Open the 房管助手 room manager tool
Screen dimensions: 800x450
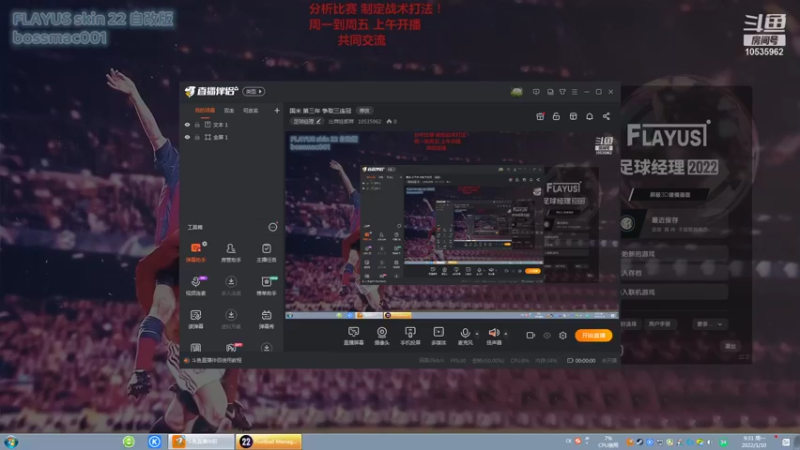[x=231, y=253]
